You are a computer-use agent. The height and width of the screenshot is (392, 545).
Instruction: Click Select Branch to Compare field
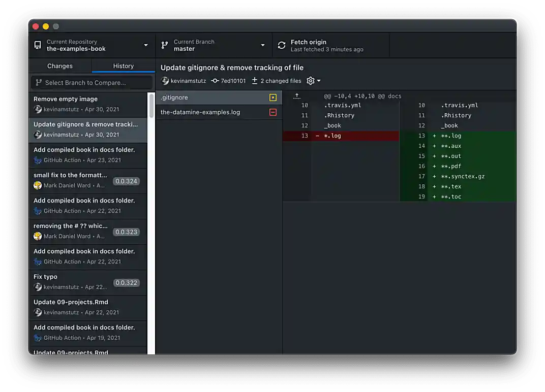coord(92,83)
